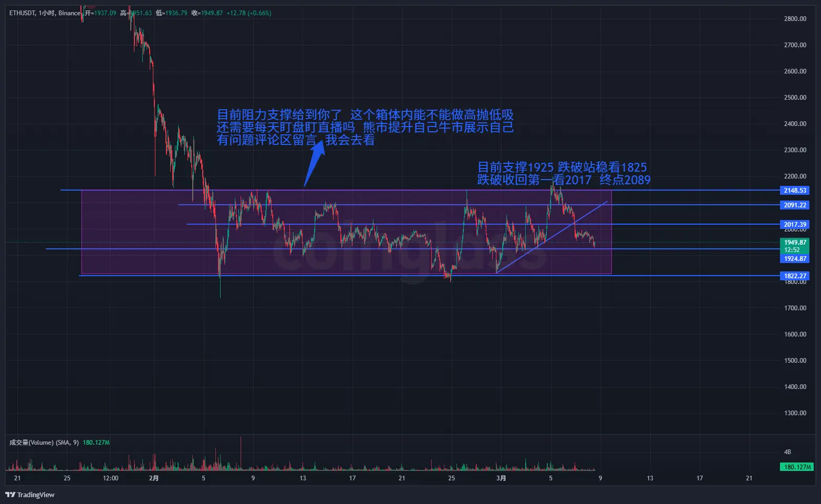Select the 2091.22 price line label
821x504 pixels.
pyautogui.click(x=795, y=205)
